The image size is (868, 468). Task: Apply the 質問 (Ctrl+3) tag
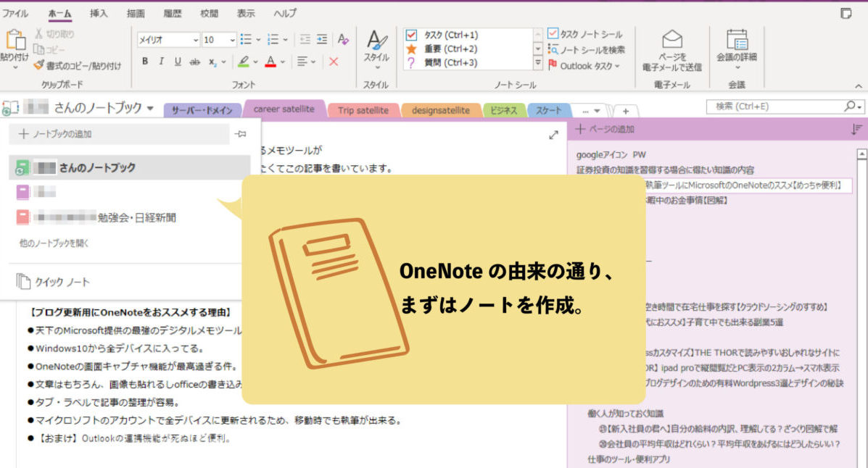(x=450, y=62)
